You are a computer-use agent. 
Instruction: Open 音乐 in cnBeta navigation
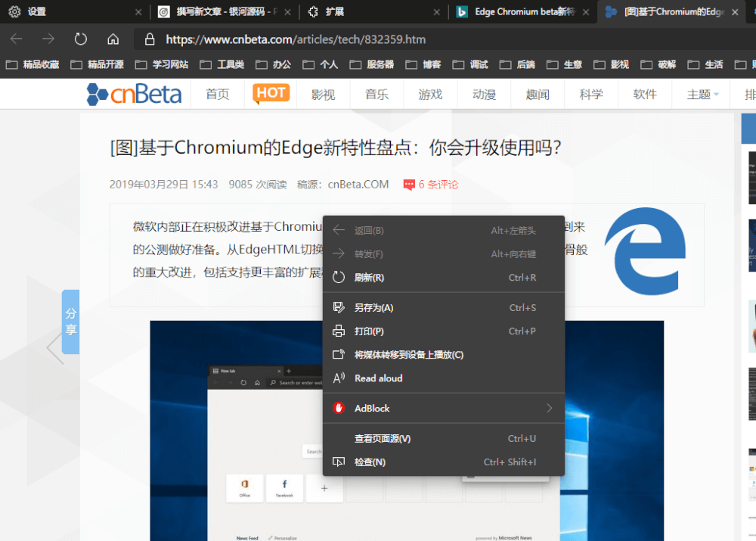[376, 95]
